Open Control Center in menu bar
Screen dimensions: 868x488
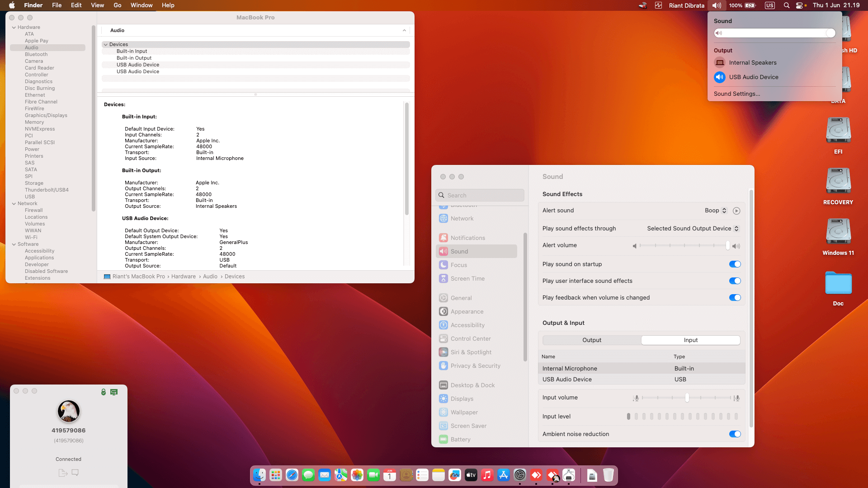click(x=799, y=5)
